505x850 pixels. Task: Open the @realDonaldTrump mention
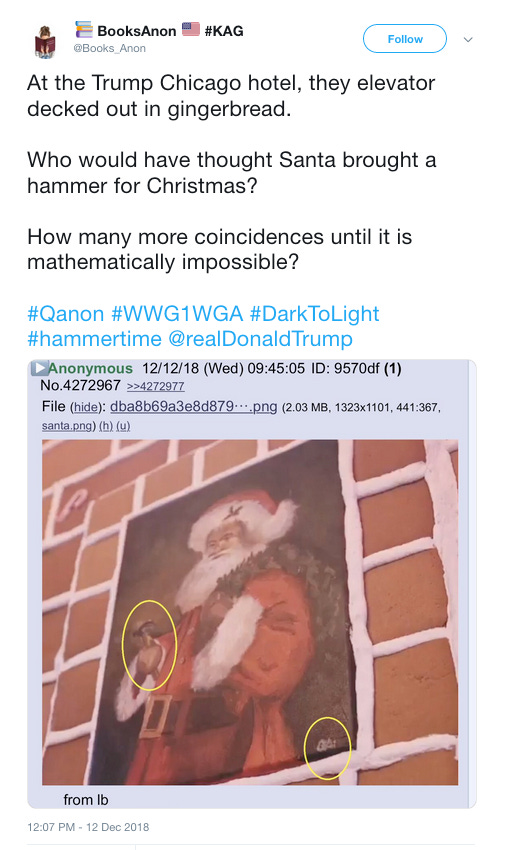[261, 339]
